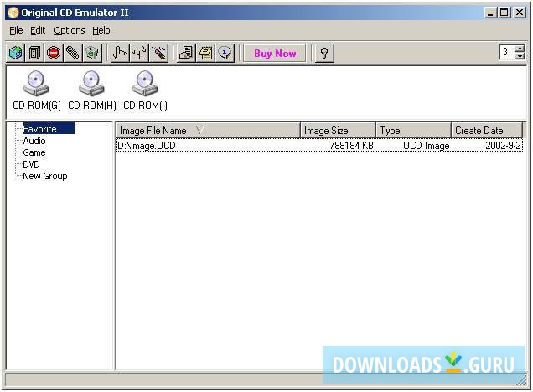Screen dimensions: 533x392
Task: Click the red stop sign toolbar icon
Action: [x=54, y=53]
